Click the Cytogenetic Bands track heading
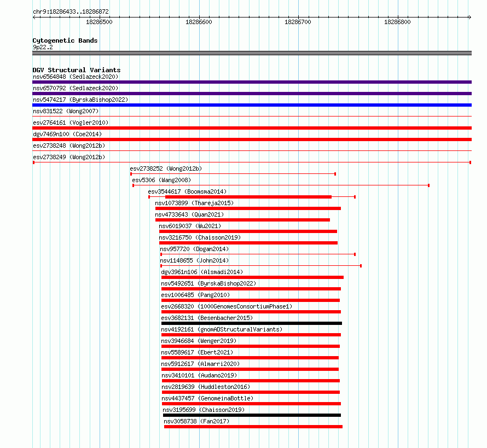This screenshot has width=487, height=448. pos(65,40)
